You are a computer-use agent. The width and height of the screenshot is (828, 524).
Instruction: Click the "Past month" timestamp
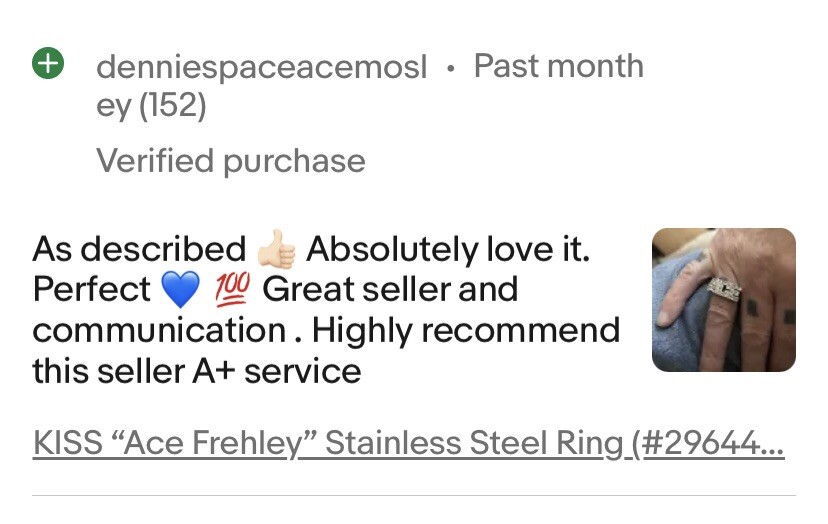pos(558,66)
